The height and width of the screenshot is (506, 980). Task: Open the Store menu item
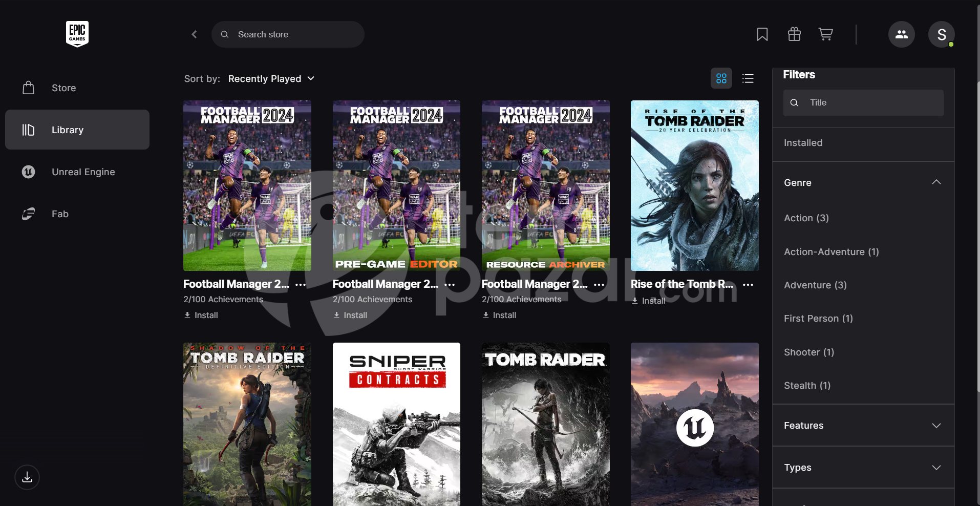coord(77,88)
